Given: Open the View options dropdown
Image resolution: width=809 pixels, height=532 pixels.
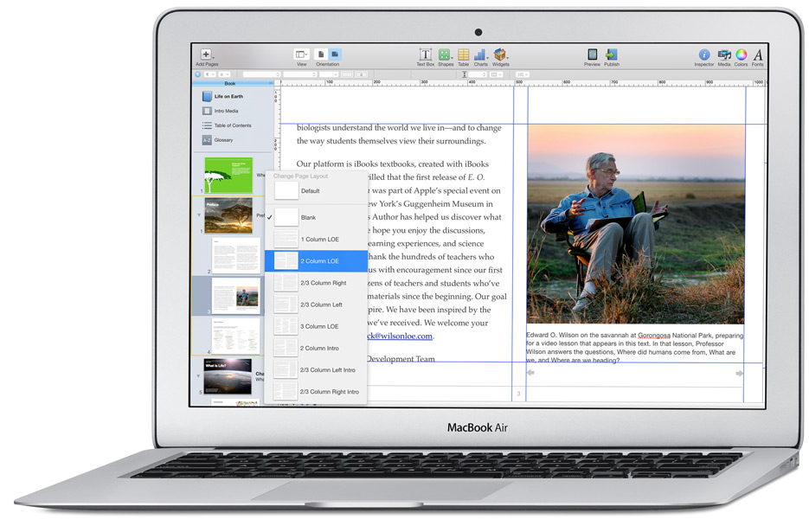Looking at the screenshot, I should [x=302, y=54].
